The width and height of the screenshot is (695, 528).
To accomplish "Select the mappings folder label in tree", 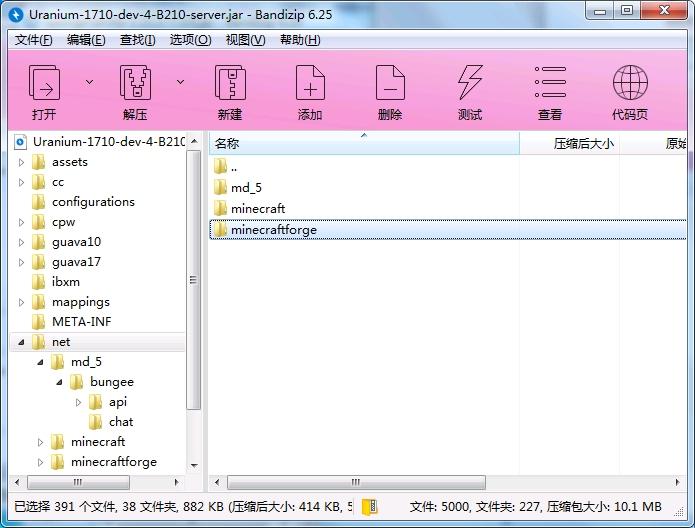I will coord(81,302).
